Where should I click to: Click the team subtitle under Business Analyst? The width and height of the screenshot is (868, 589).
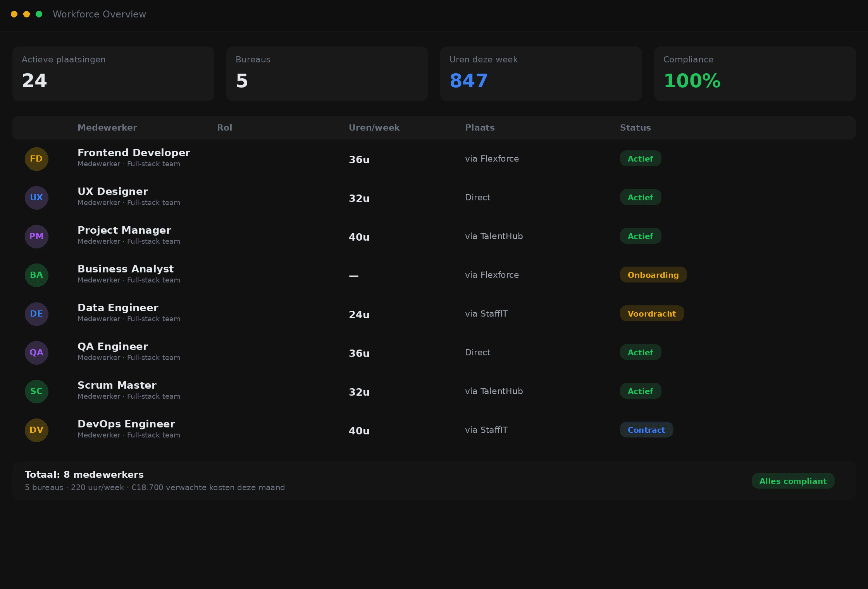[129, 280]
